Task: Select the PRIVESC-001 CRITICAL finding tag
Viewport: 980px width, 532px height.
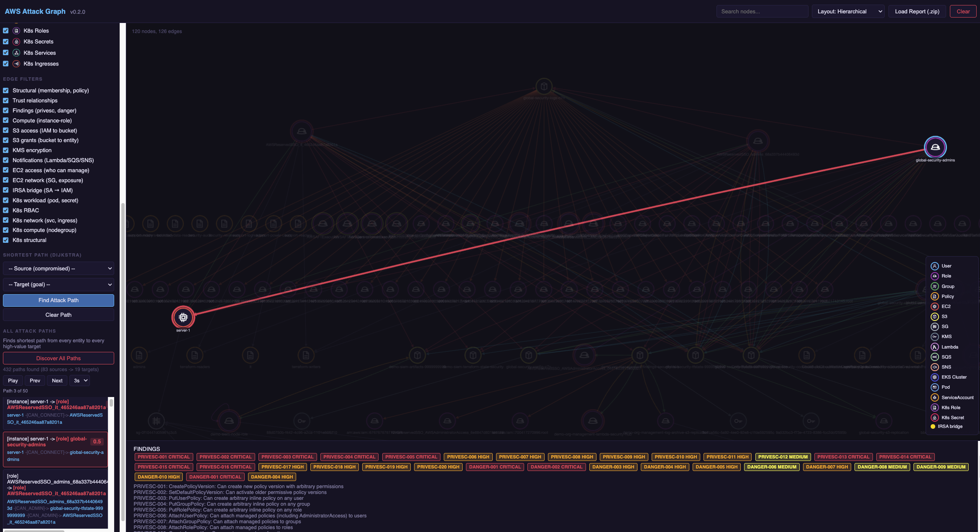Action: click(x=164, y=457)
